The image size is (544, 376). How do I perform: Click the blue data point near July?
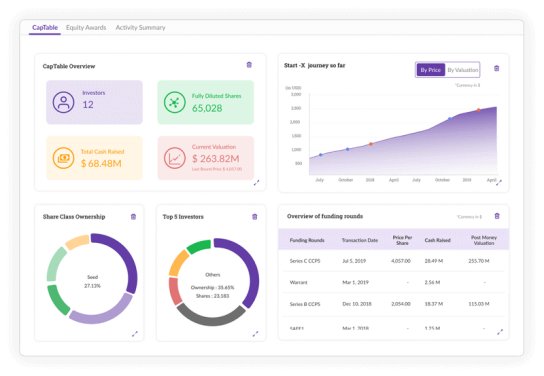tap(321, 155)
